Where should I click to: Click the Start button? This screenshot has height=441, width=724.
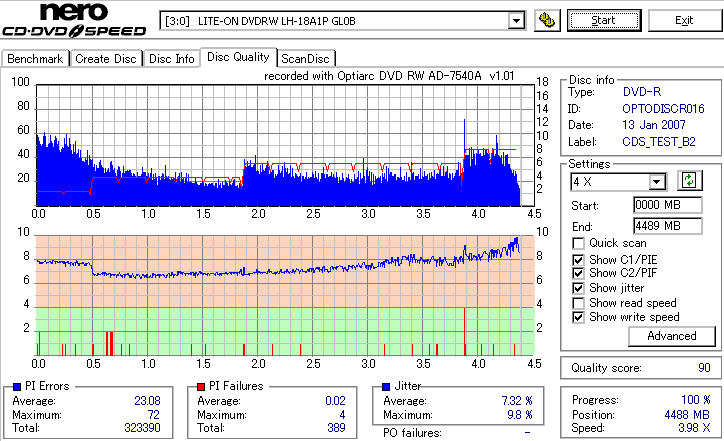[604, 20]
